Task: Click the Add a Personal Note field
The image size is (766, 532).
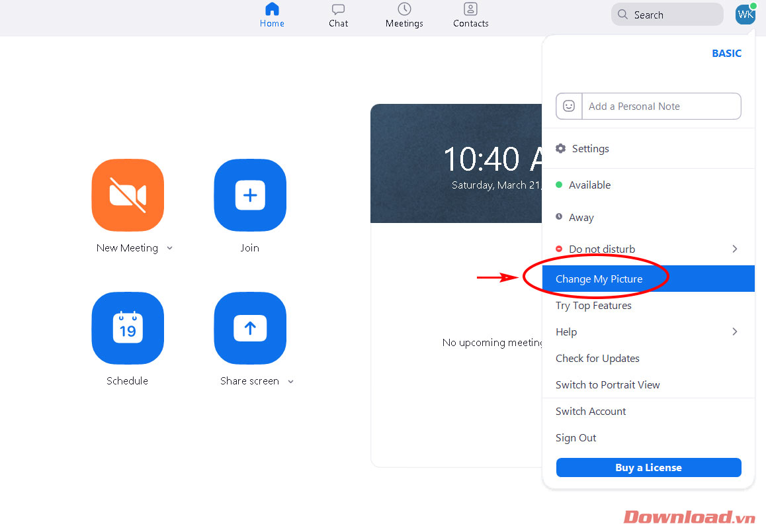Action: click(660, 106)
